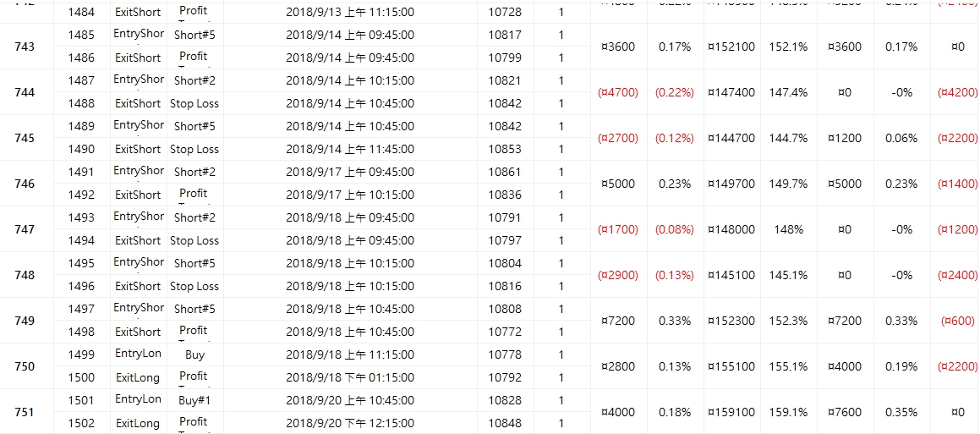Select Stop Loss label of order 1488

(x=194, y=103)
